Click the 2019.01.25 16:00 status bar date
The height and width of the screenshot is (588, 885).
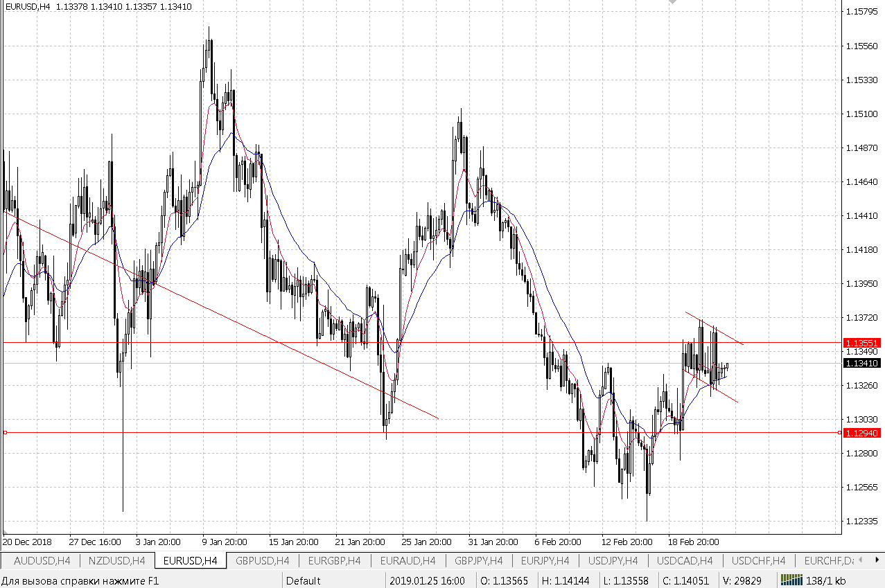pos(428,580)
